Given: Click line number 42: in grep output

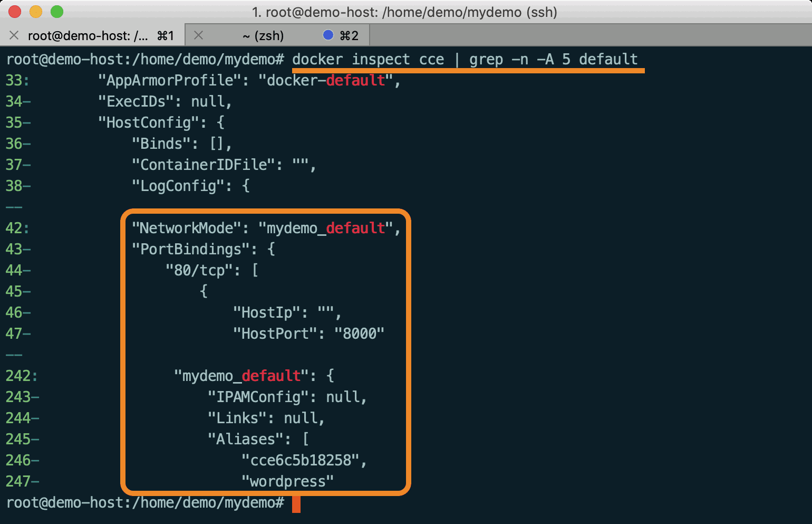Looking at the screenshot, I should (x=17, y=228).
